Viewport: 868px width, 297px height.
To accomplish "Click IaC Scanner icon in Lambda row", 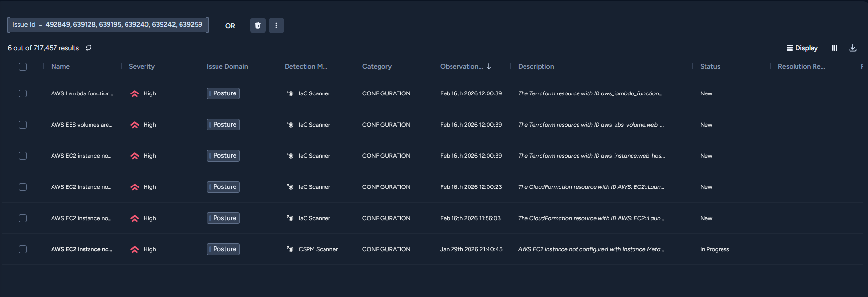I will coord(290,93).
